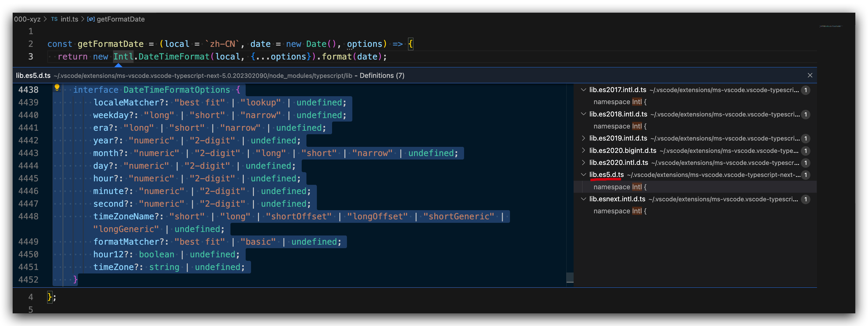Screen dimensions: 868x326
Task: Collapse the lib.esnext.intl.d.ts reference group
Action: [x=583, y=199]
